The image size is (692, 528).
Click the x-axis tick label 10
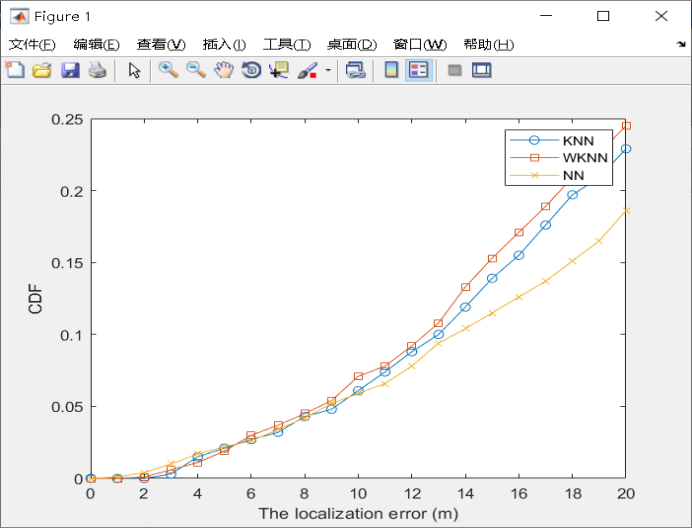(x=358, y=494)
